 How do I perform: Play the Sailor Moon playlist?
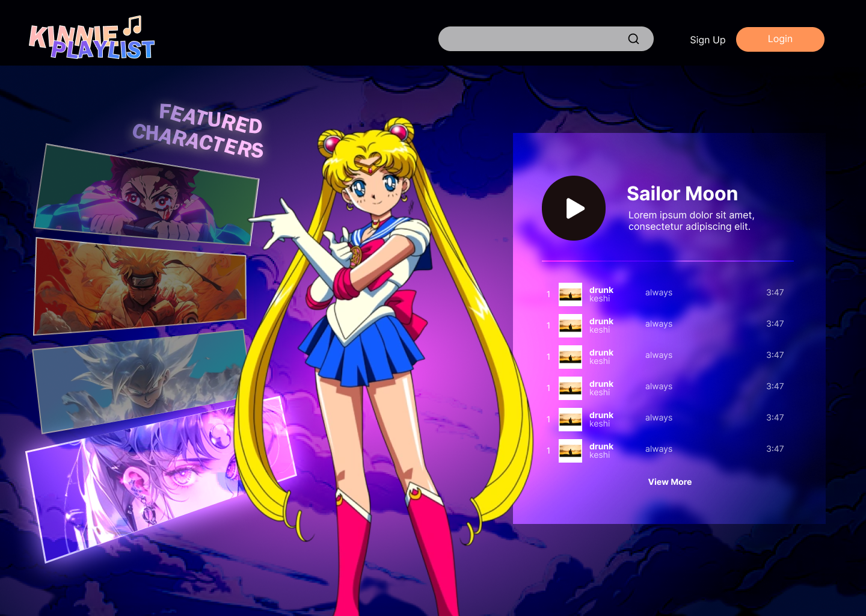pyautogui.click(x=574, y=208)
